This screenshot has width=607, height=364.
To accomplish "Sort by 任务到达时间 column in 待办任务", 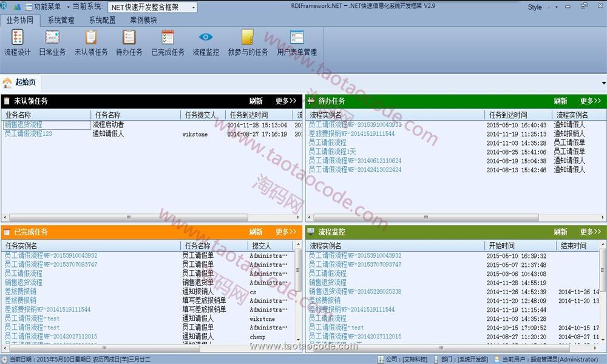I will click(508, 115).
